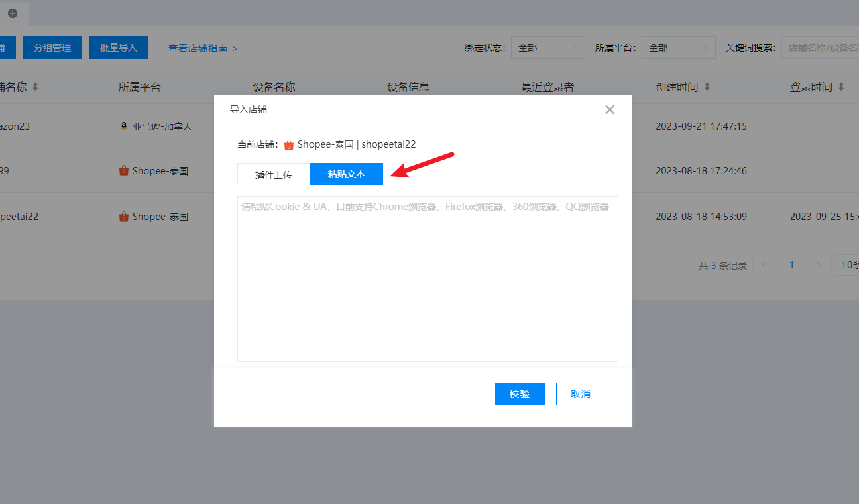Expand the 绑定状态 dropdown
The width and height of the screenshot is (859, 504).
click(547, 48)
